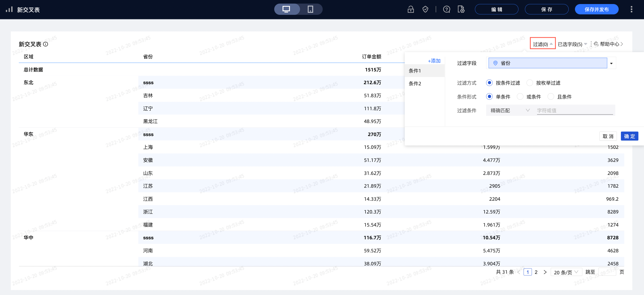Click the 帮助中心 headset icon
Viewport: 644px width, 295px height.
point(596,44)
